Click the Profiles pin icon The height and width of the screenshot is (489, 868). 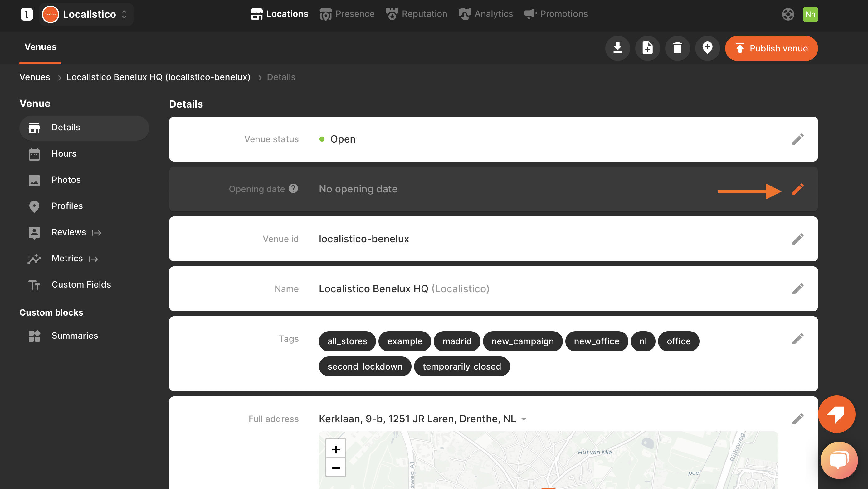34,206
